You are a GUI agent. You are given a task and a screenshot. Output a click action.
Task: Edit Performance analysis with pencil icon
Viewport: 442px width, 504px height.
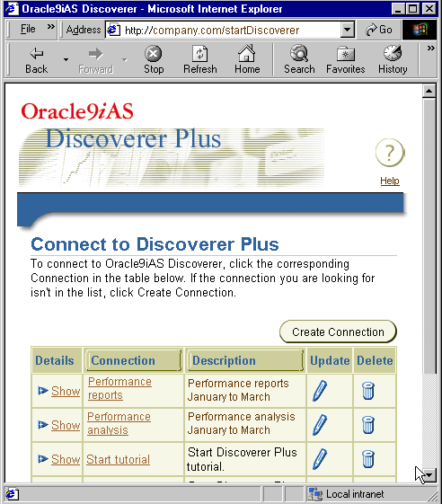[x=320, y=425]
